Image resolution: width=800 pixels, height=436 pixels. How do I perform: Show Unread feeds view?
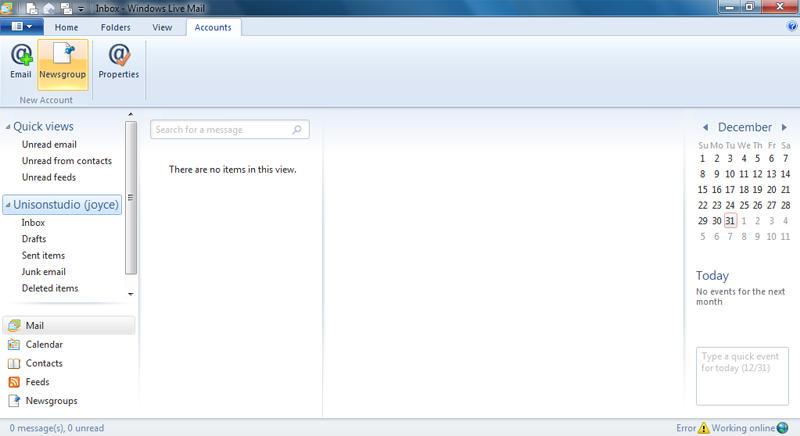(49, 177)
